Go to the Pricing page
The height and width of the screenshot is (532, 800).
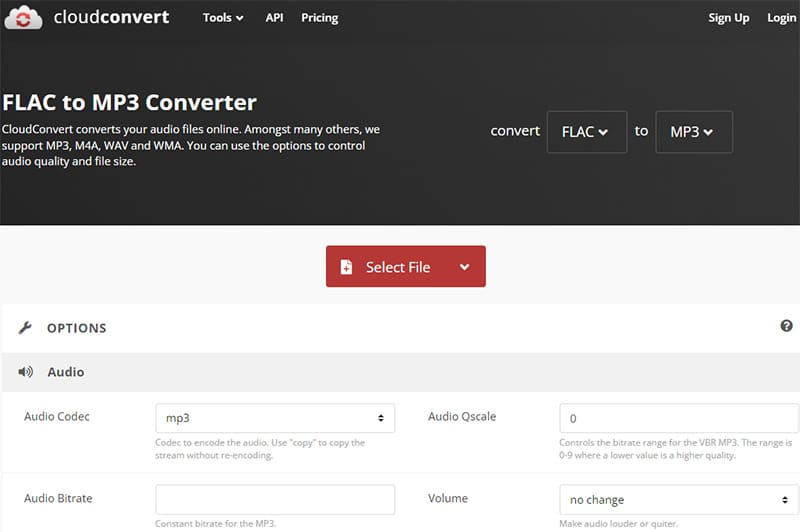[319, 18]
